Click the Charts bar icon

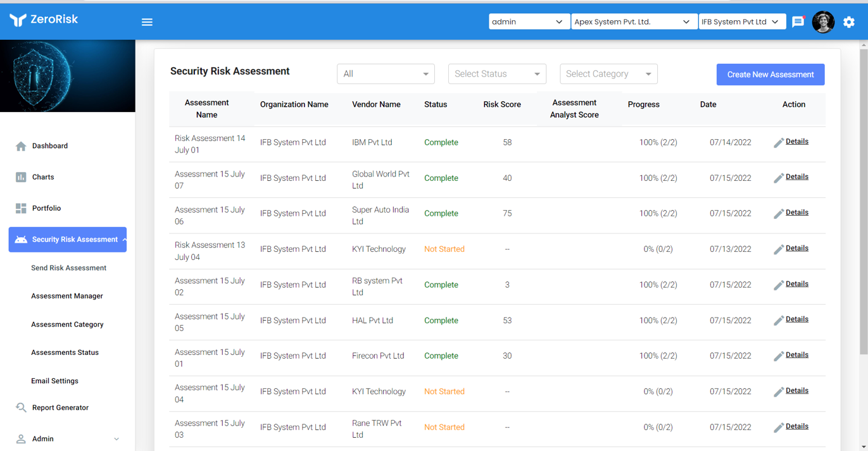21,177
